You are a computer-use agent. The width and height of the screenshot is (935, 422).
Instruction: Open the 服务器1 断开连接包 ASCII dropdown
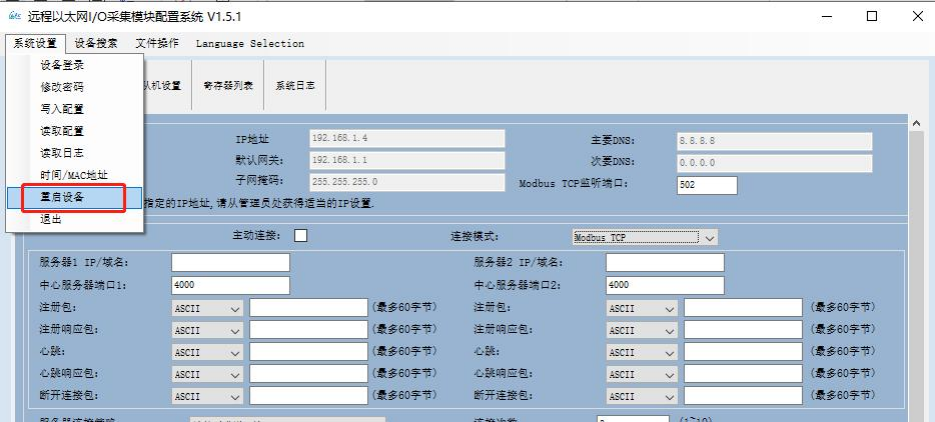tap(207, 396)
